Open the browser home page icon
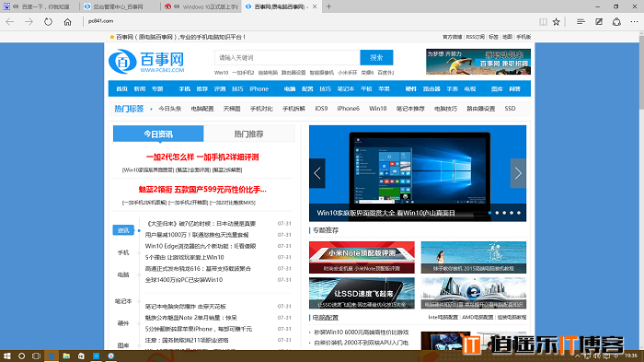The height and width of the screenshot is (362, 644). coord(67,22)
